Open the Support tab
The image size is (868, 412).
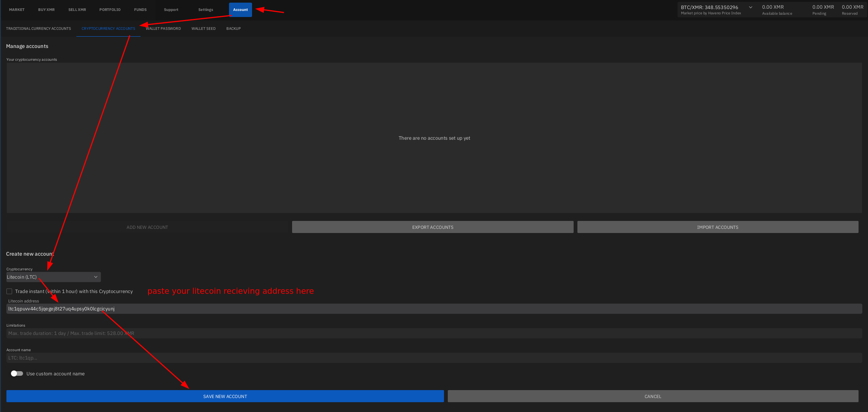click(x=171, y=10)
